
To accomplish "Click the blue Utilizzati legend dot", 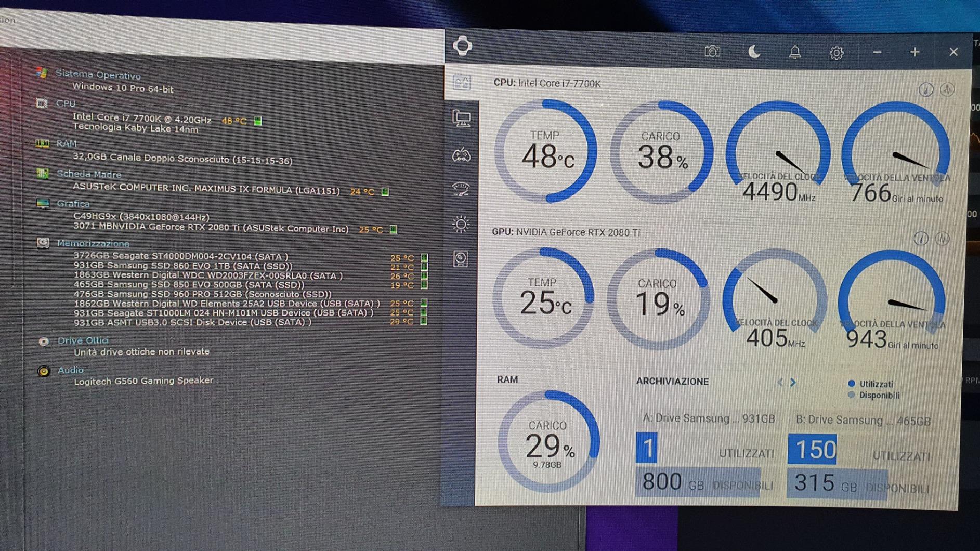I will (852, 384).
